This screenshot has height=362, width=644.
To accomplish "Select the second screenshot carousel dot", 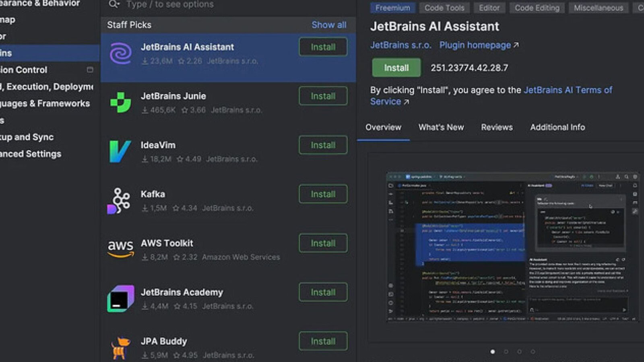I will click(x=506, y=352).
